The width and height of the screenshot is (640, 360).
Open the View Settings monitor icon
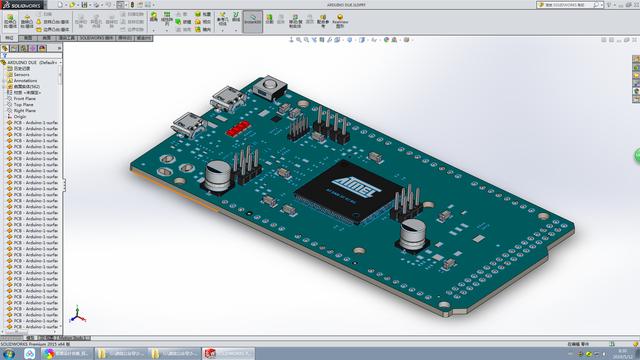(x=407, y=40)
